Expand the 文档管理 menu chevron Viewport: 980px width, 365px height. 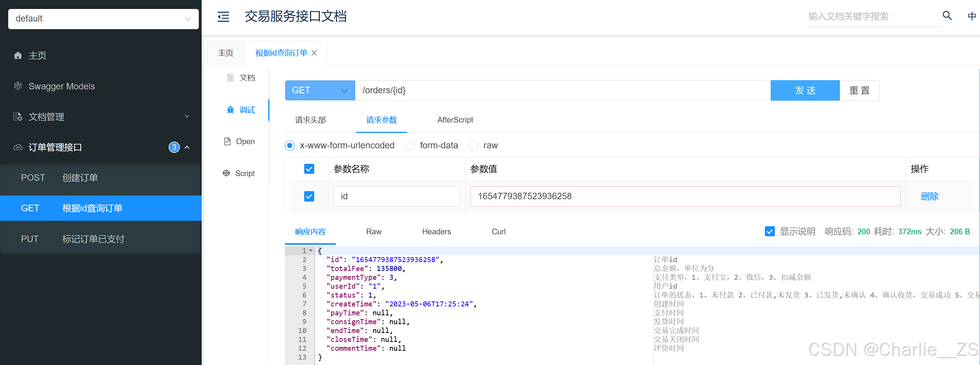tap(187, 116)
